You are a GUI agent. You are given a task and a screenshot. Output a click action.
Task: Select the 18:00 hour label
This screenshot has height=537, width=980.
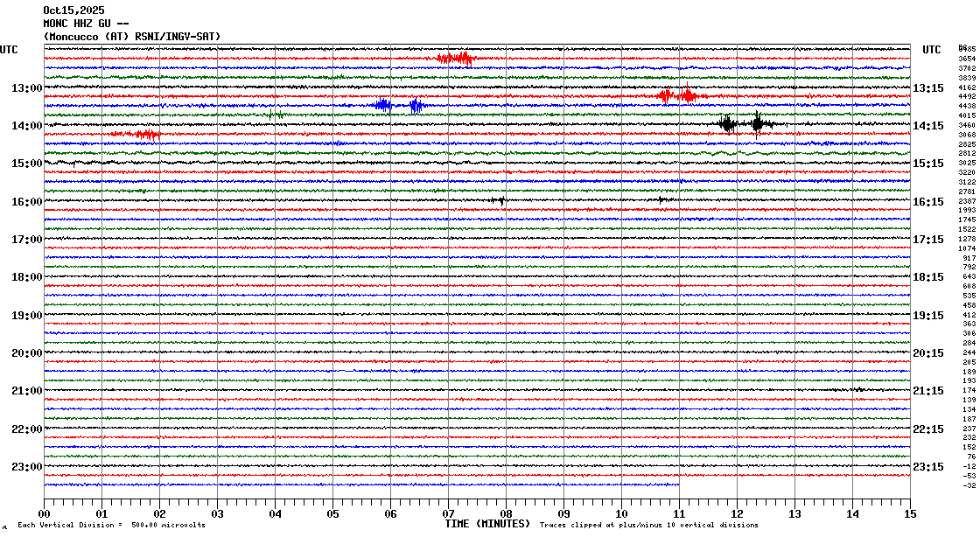click(x=27, y=277)
